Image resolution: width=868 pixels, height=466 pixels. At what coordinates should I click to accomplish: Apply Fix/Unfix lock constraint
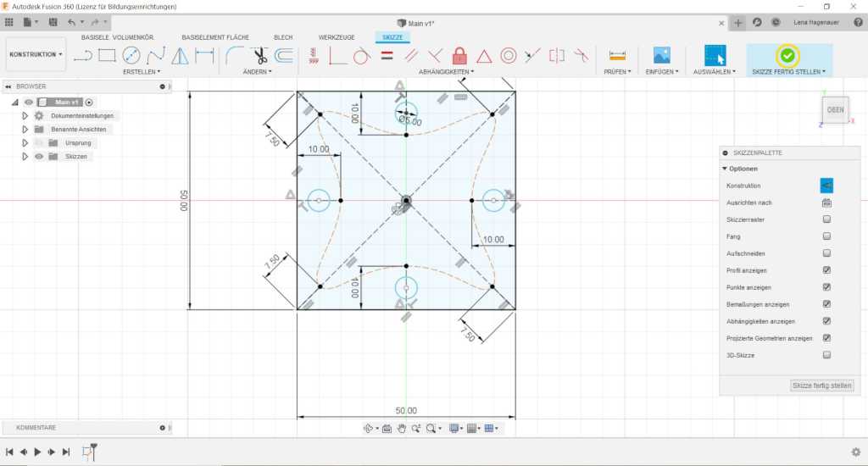coord(459,55)
